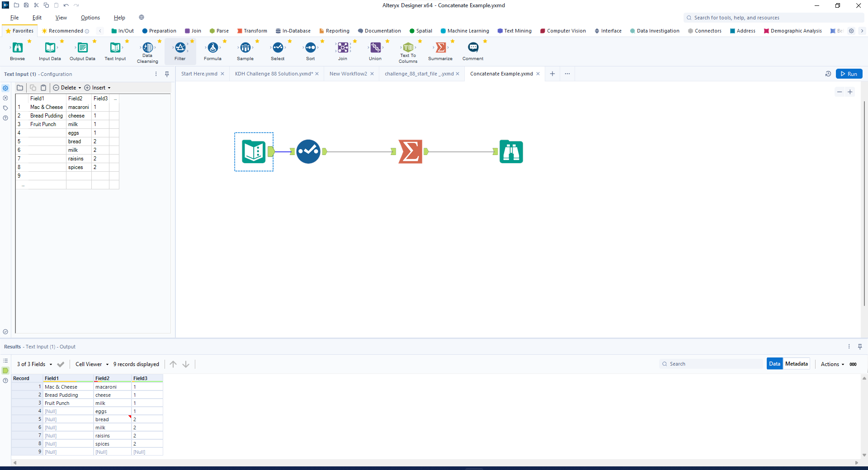The width and height of the screenshot is (868, 470).
Task: Toggle favorite star on Summarize tool
Action: point(453,41)
